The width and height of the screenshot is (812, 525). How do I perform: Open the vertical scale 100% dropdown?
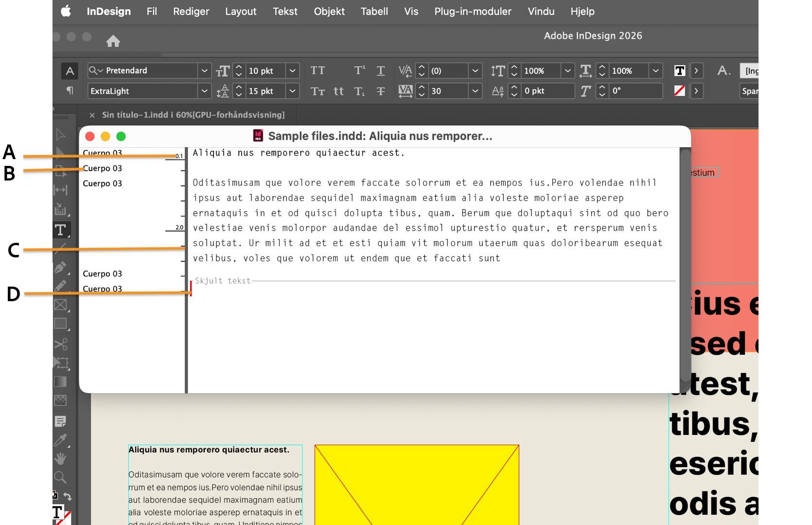(567, 71)
